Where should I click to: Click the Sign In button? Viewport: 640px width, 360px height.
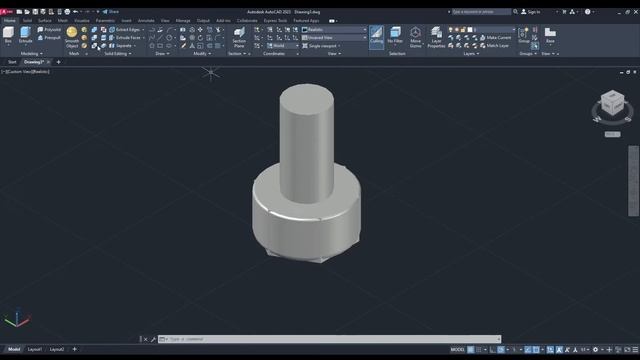click(531, 12)
